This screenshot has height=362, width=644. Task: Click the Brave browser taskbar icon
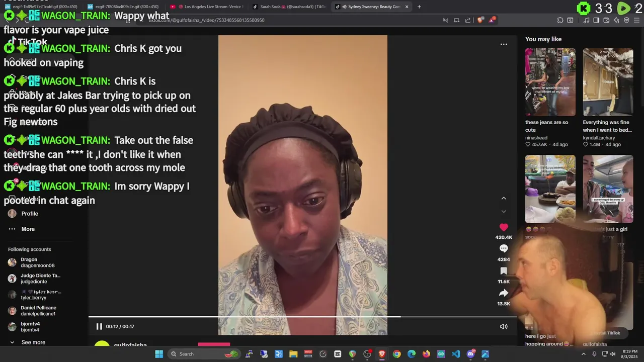(382, 354)
